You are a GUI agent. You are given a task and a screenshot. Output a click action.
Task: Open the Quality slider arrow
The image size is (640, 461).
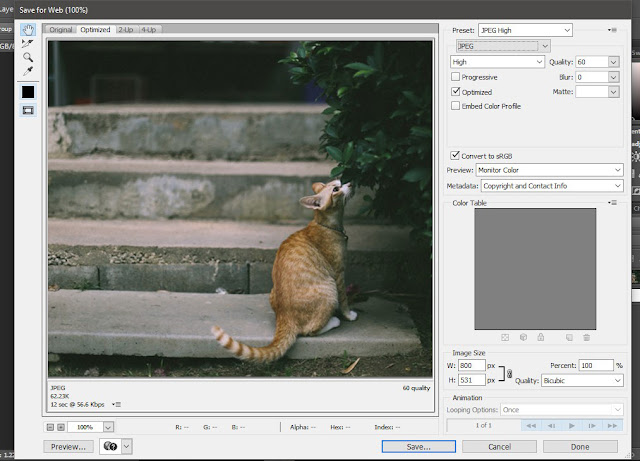click(613, 62)
